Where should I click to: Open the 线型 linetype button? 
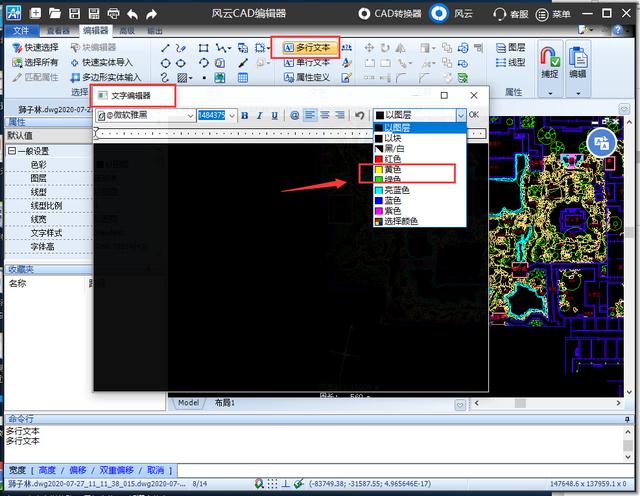[x=511, y=62]
